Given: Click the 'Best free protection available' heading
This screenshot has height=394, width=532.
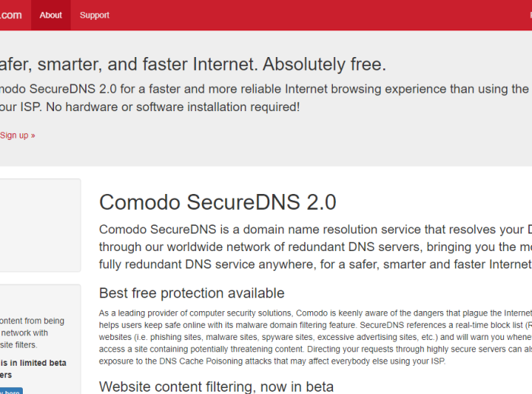Looking at the screenshot, I should pos(192,293).
